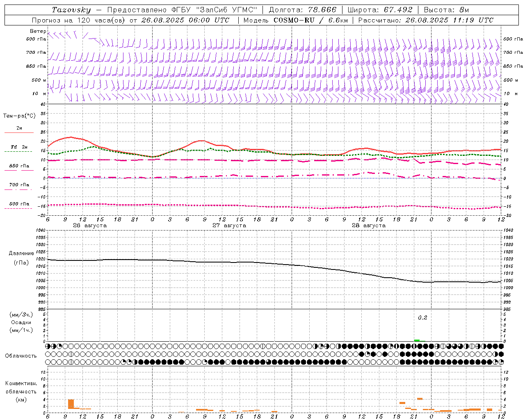Click the "10 м" wind level label on the left
The height and width of the screenshot is (420, 525).
(39, 94)
